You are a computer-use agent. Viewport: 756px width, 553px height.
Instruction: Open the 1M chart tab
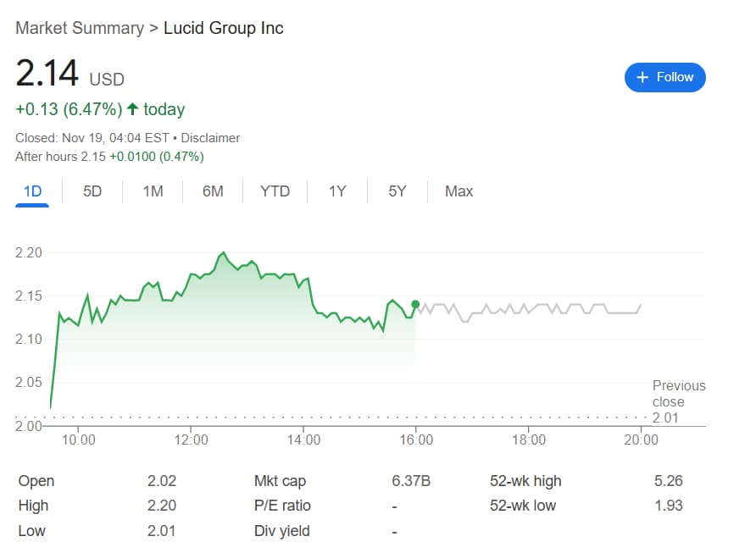click(153, 191)
